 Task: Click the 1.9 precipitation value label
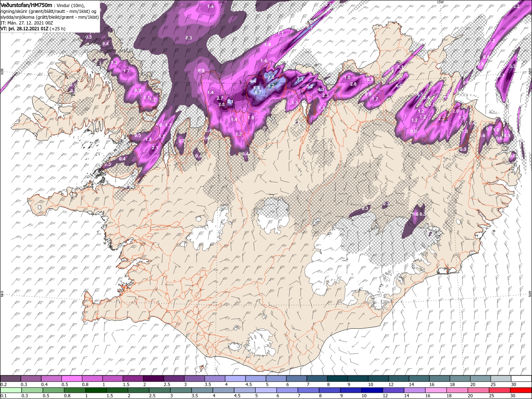pyautogui.click(x=251, y=118)
